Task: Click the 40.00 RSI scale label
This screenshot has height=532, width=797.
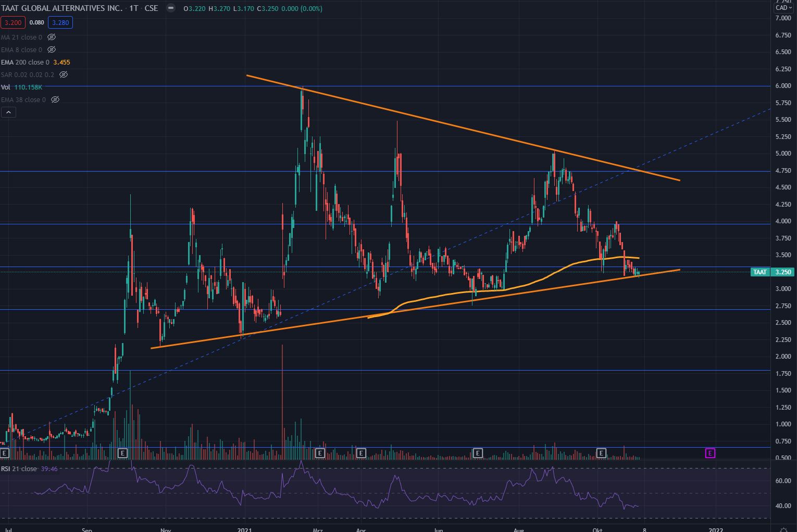Action: tap(783, 506)
